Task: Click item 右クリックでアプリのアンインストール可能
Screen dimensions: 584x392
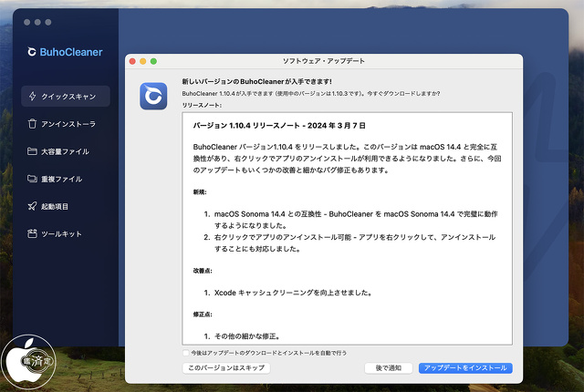Action: click(x=355, y=242)
